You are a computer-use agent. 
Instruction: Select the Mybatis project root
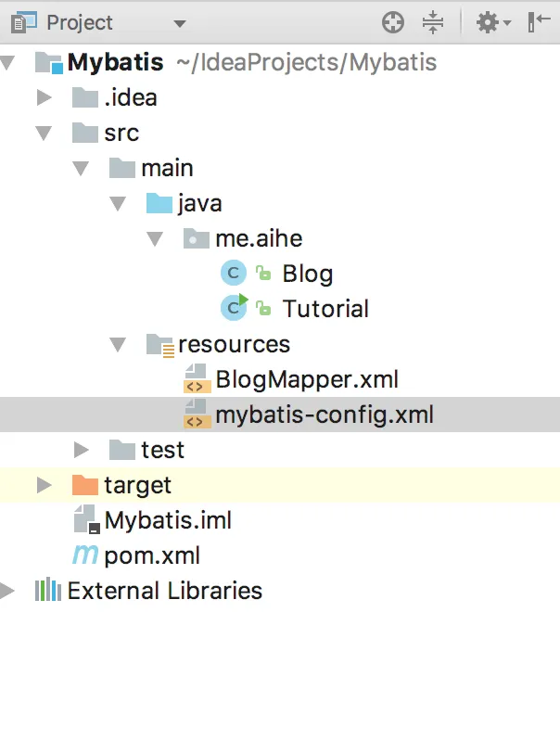click(x=115, y=62)
